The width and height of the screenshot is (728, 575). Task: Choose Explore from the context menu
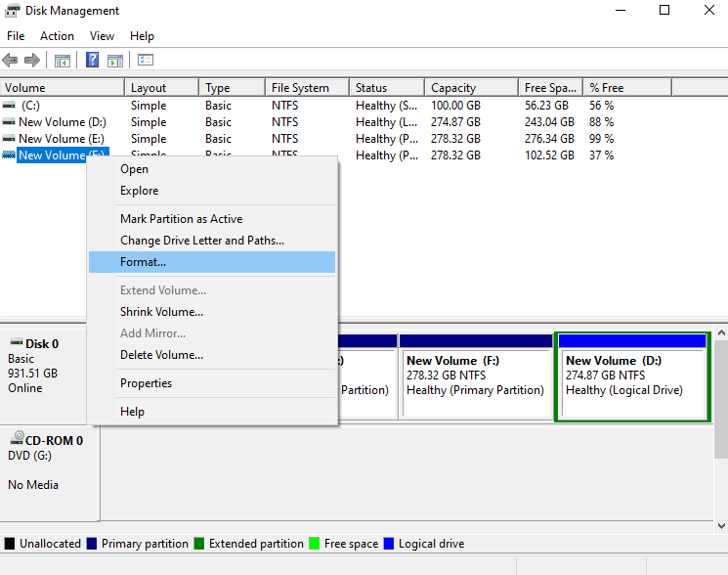(x=212, y=191)
